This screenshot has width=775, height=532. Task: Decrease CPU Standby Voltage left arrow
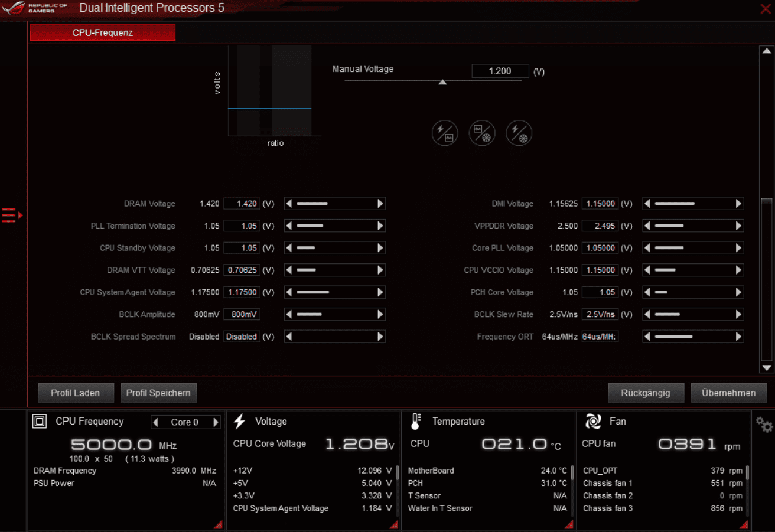289,248
